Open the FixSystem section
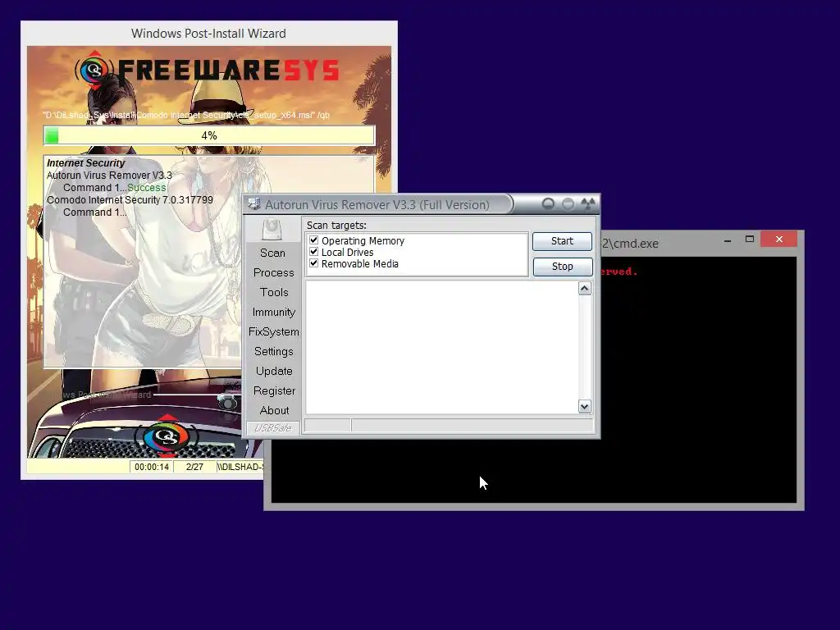The height and width of the screenshot is (630, 840). [274, 331]
